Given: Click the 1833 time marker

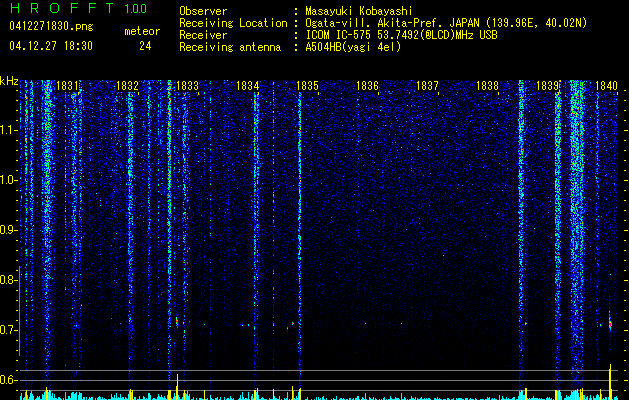Looking at the screenshot, I should [187, 86].
